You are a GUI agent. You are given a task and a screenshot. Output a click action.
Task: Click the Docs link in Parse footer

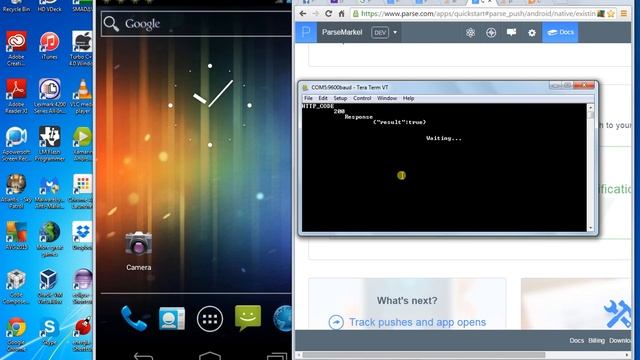576,340
